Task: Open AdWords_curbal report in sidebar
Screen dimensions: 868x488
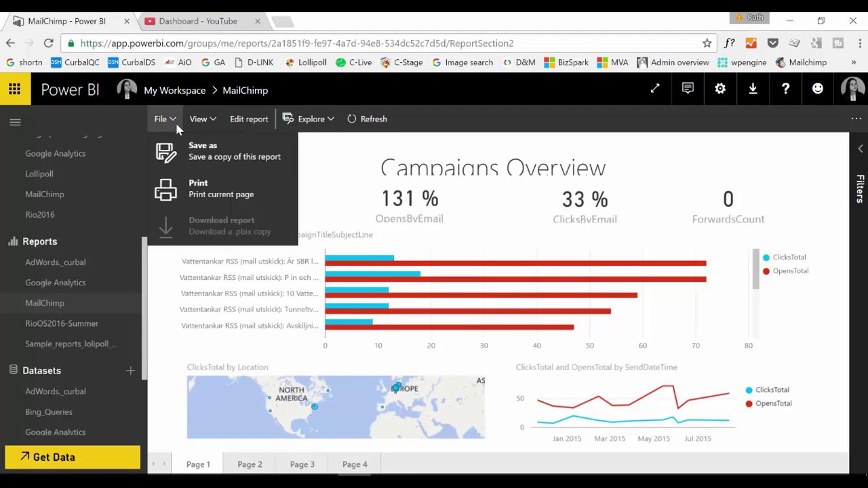Action: click(56, 262)
